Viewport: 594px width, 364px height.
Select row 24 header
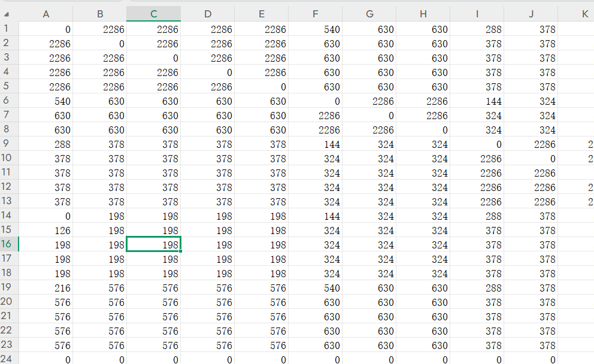coord(8,359)
